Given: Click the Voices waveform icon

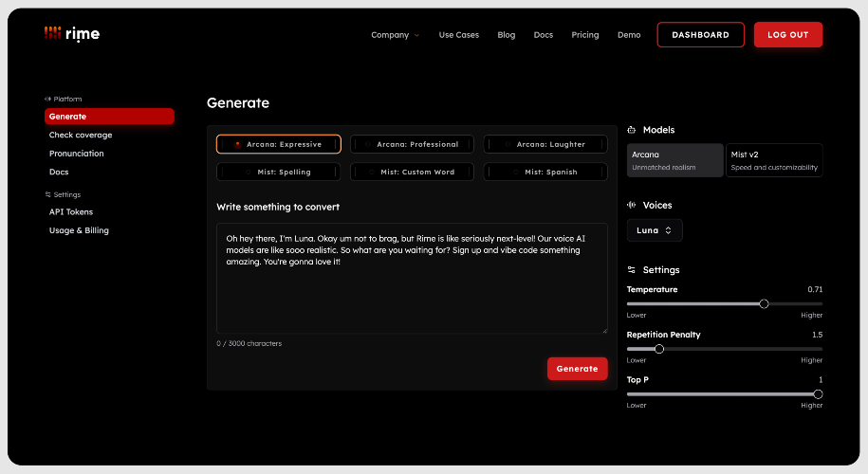Looking at the screenshot, I should [631, 205].
